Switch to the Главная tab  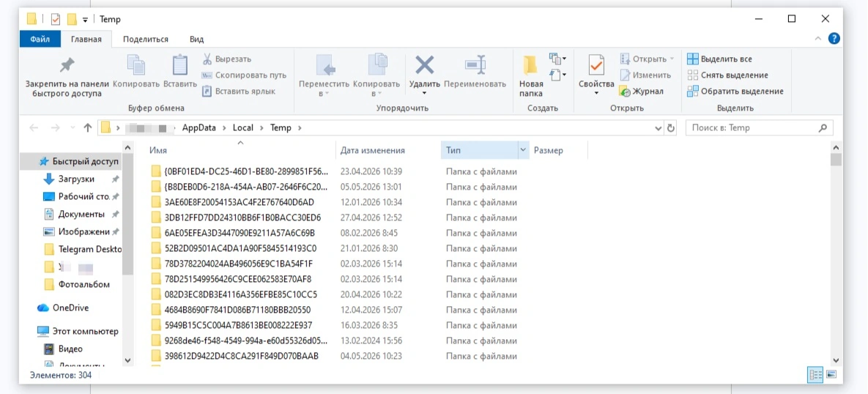tap(86, 40)
